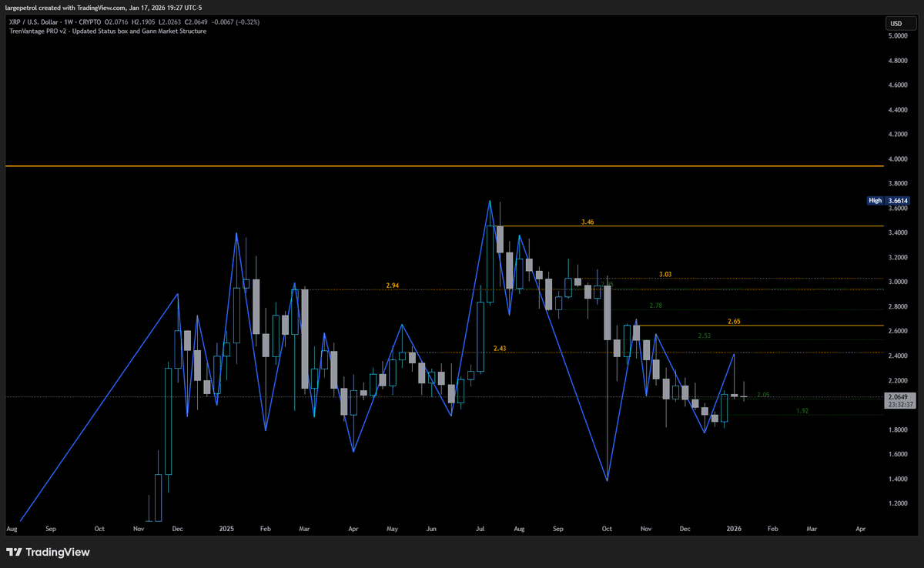This screenshot has height=568, width=924.
Task: Click the current price label 2.0649
Action: pyautogui.click(x=899, y=396)
